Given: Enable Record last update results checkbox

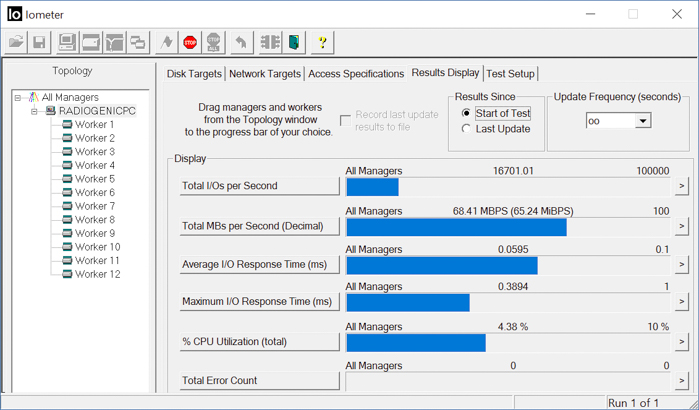Looking at the screenshot, I should [346, 121].
